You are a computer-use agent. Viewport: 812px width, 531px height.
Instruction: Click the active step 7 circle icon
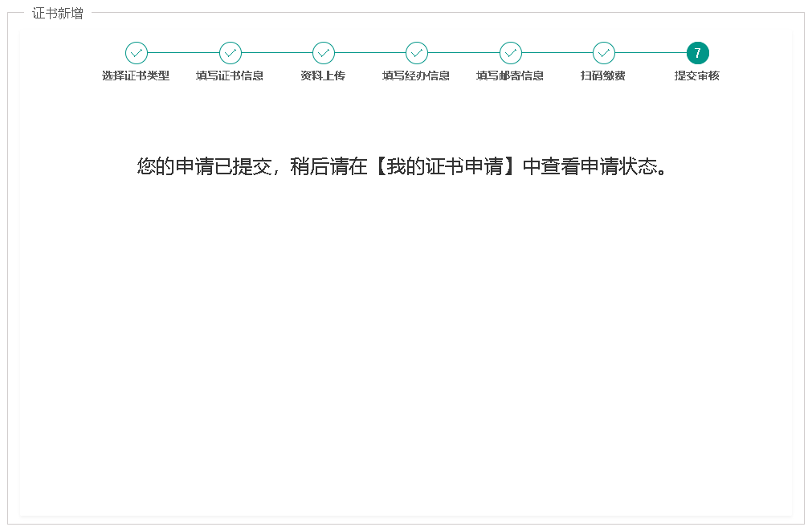click(x=697, y=53)
